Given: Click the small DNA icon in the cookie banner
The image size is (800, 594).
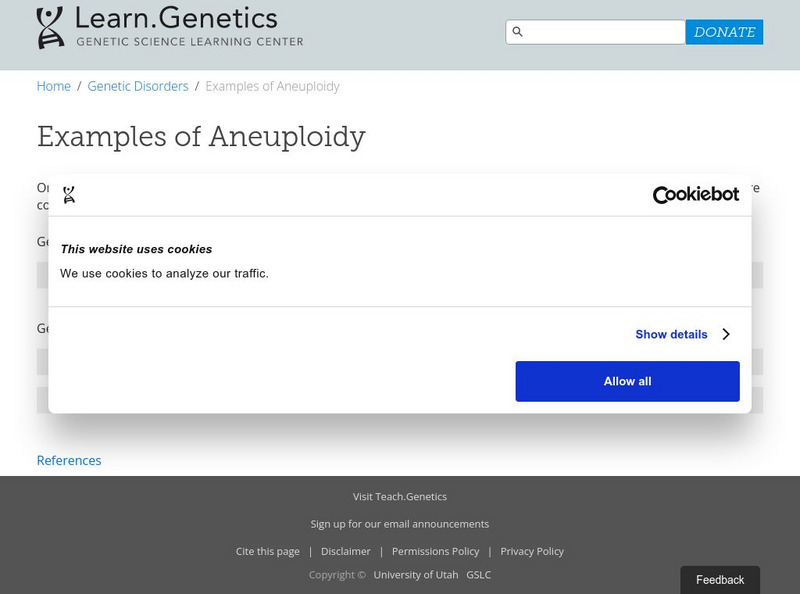Looking at the screenshot, I should 69,195.
